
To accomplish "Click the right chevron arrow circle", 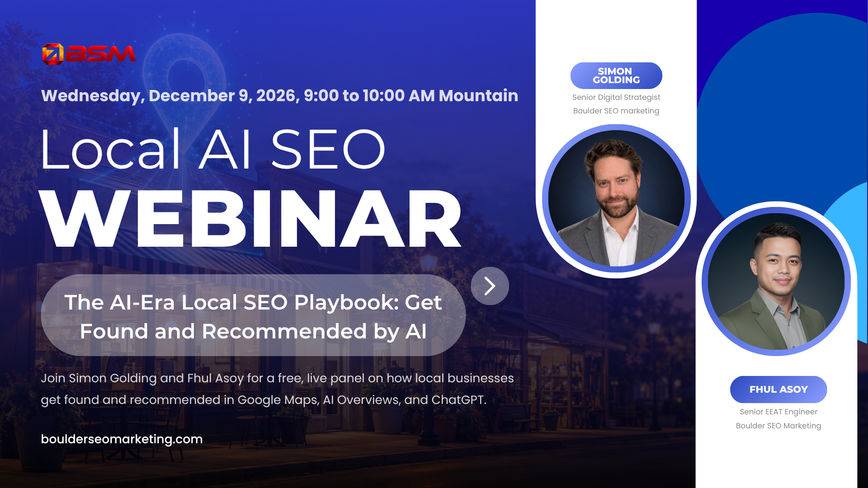I will (x=490, y=286).
